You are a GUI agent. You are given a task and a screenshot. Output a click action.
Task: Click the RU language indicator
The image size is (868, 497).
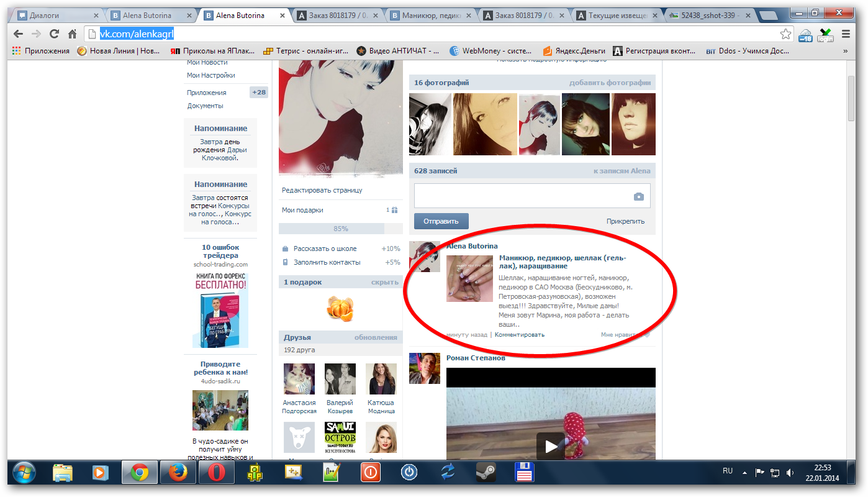(x=728, y=471)
